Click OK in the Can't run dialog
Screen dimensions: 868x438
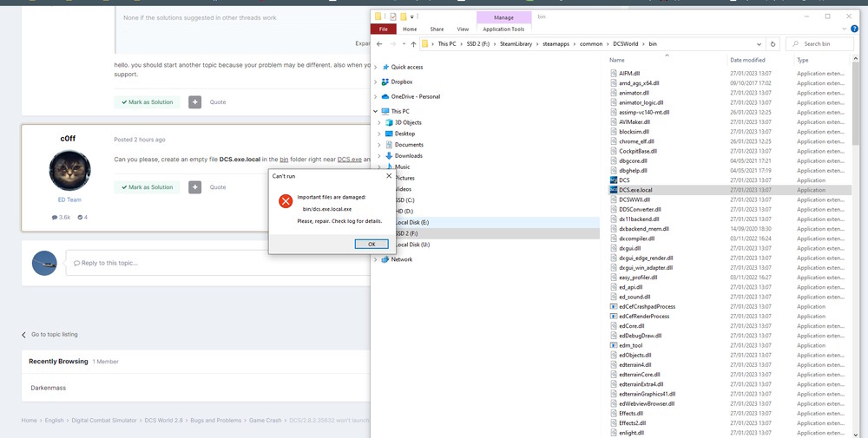372,244
